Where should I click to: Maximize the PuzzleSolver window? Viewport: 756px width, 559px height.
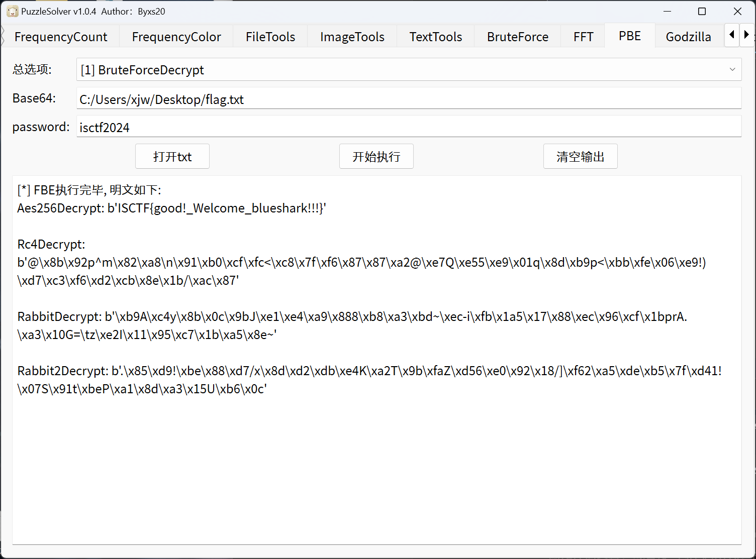(702, 11)
